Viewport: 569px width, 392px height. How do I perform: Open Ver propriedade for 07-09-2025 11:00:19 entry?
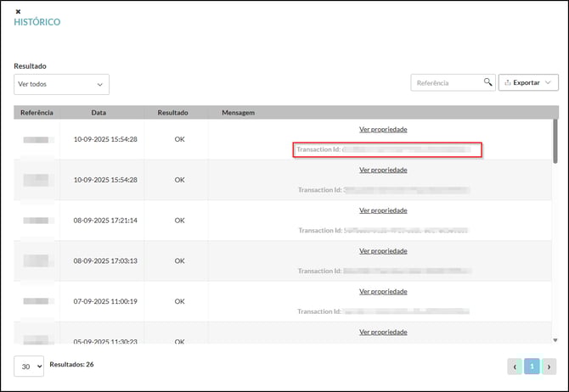pyautogui.click(x=383, y=292)
